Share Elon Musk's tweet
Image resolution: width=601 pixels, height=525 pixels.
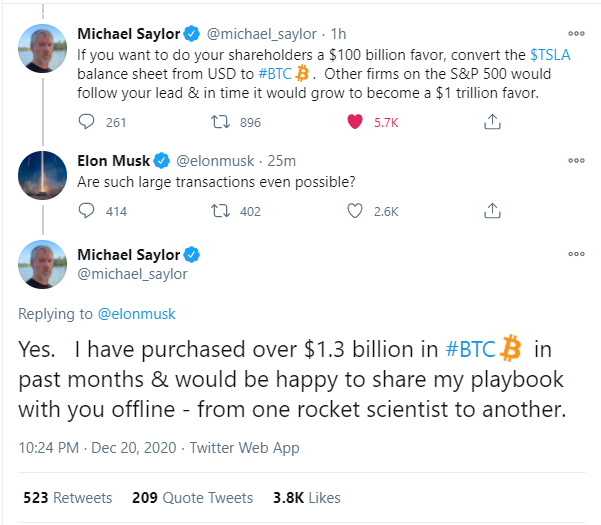tap(491, 211)
